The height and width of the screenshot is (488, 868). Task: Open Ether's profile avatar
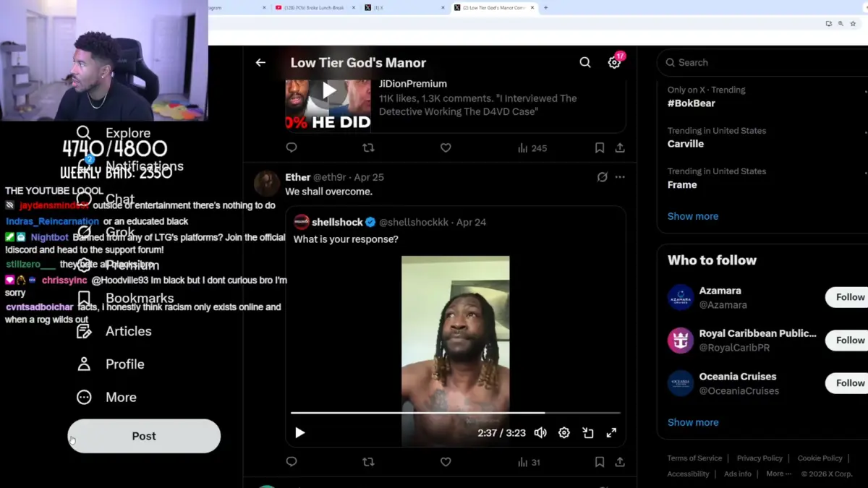pyautogui.click(x=267, y=184)
